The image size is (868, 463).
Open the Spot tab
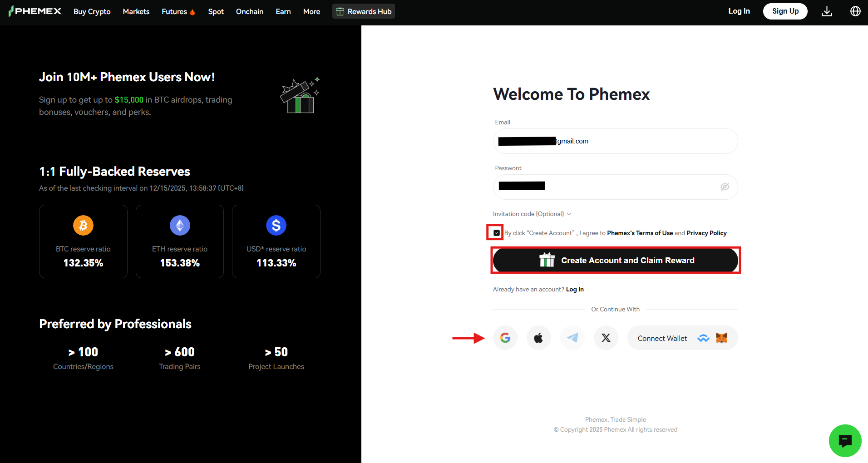point(216,11)
